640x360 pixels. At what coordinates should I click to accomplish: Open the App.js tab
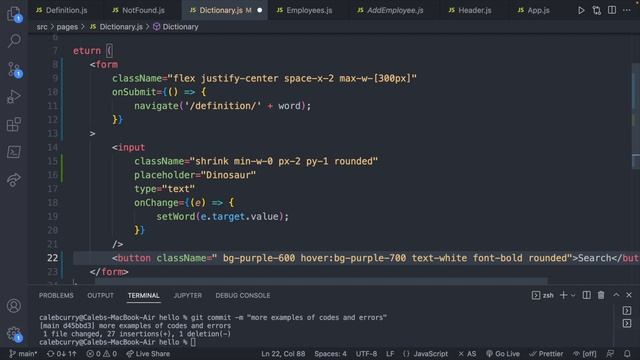534,10
